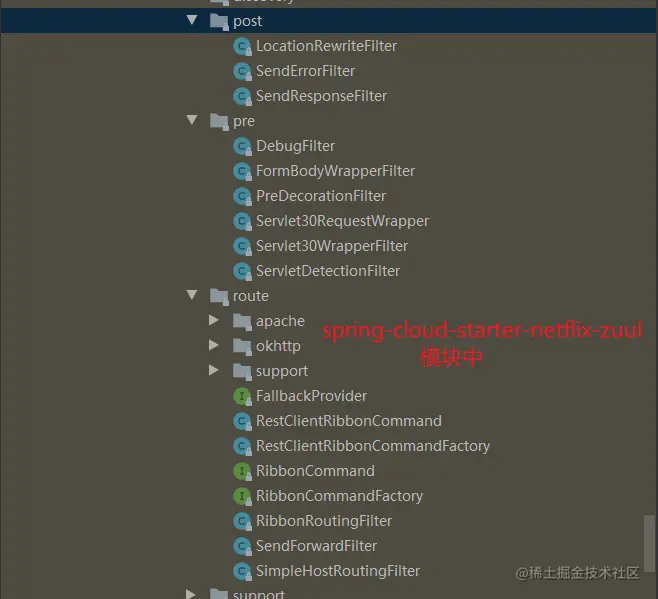The image size is (658, 599).
Task: Open the PreDecorationFilter class
Action: [321, 196]
